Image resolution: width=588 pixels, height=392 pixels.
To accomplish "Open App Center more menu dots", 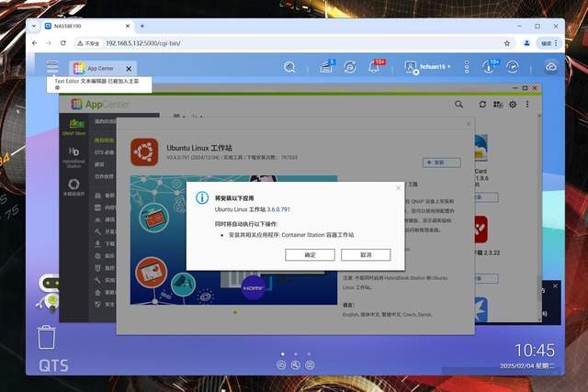I will [527, 104].
